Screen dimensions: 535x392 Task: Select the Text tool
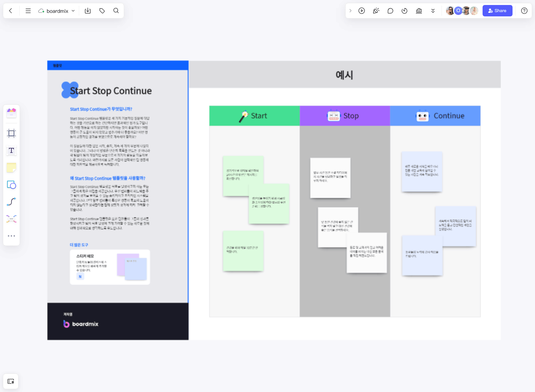tap(11, 150)
